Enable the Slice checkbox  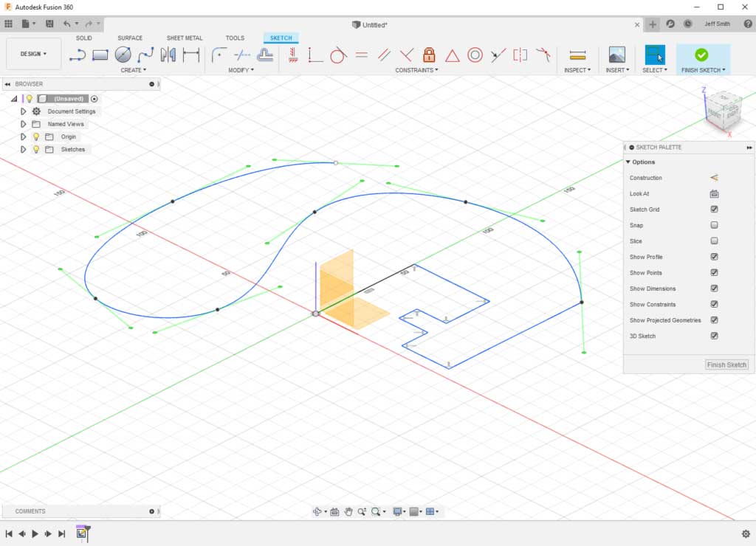[714, 241]
